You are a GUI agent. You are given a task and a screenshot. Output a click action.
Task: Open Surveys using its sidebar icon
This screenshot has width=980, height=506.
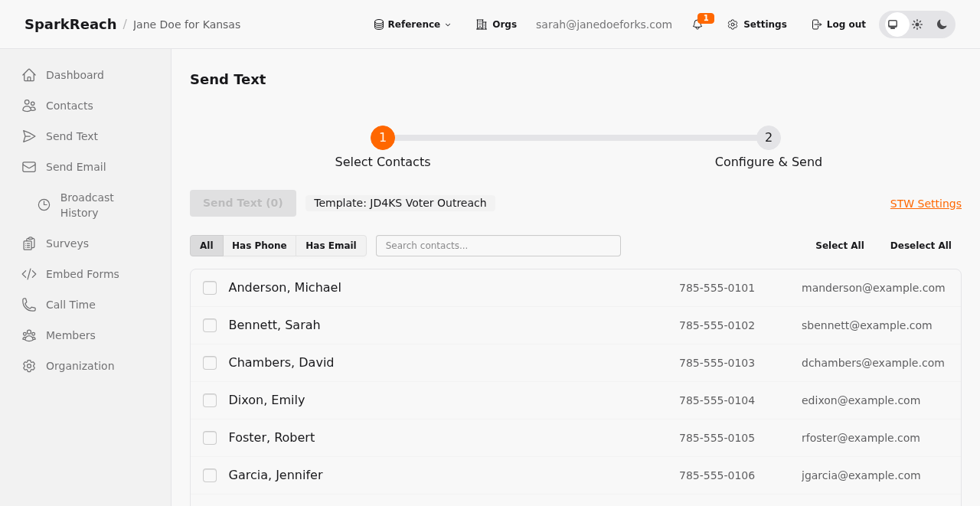pos(28,243)
